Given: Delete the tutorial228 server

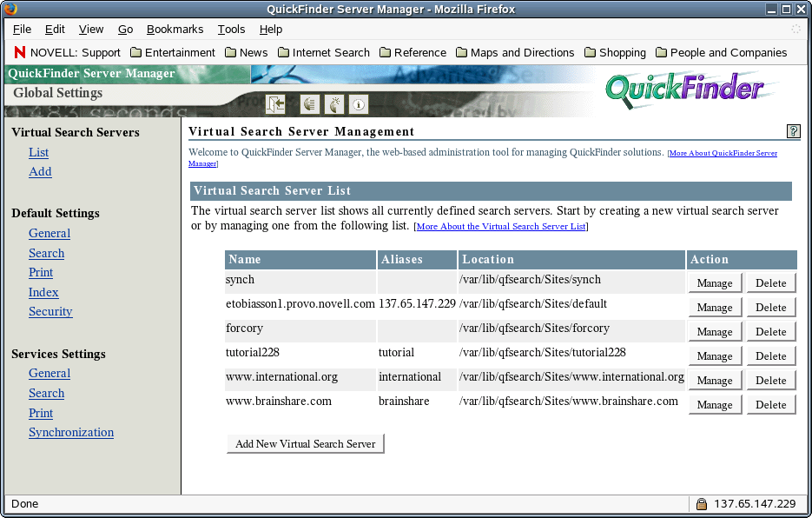Looking at the screenshot, I should 770,355.
